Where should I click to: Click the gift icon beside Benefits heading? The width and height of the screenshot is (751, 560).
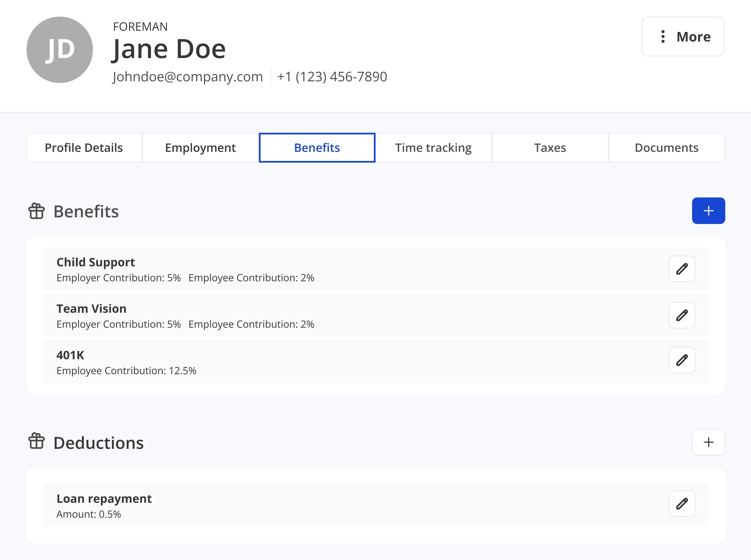36,211
